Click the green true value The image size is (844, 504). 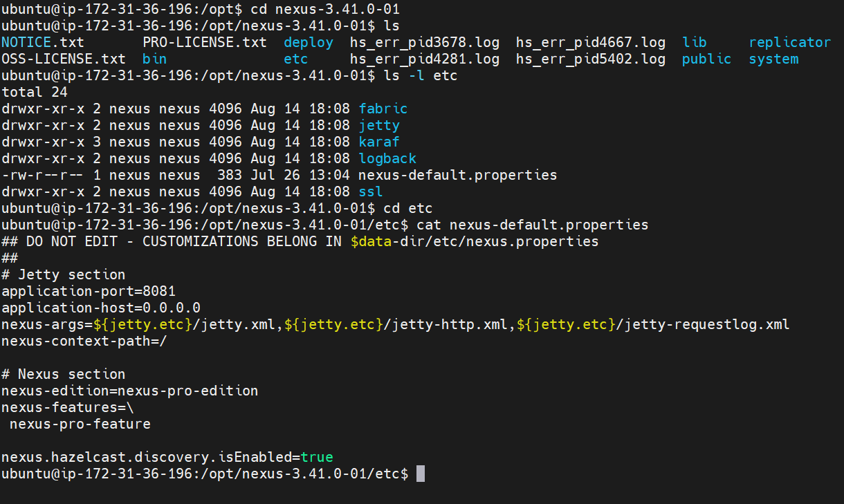317,457
